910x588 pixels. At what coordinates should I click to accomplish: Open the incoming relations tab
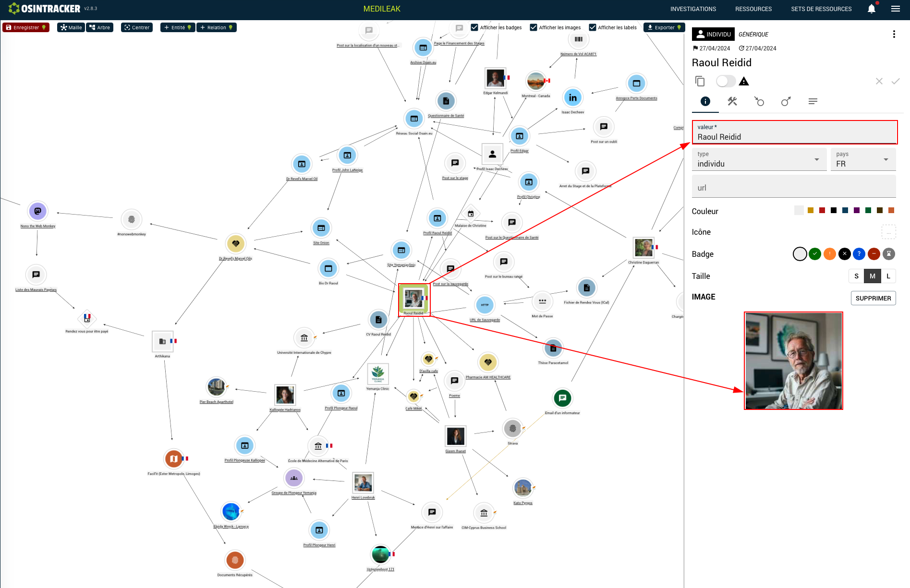(759, 101)
